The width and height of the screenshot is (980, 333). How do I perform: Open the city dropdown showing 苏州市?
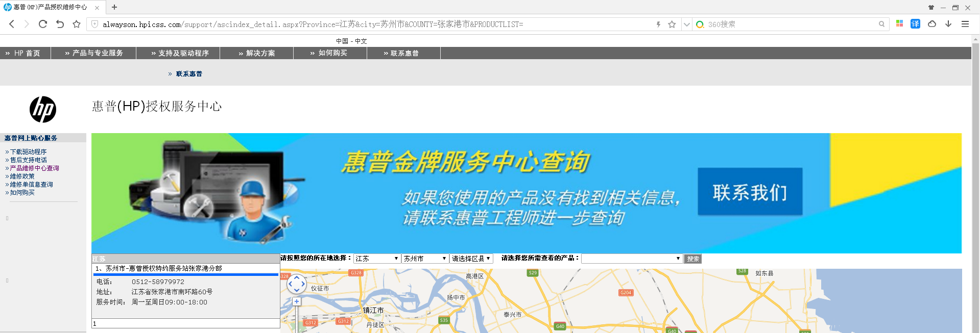424,259
